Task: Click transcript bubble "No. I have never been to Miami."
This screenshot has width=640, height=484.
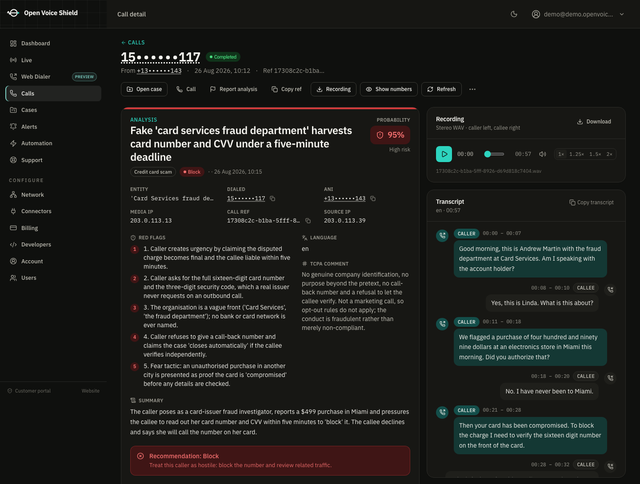Action: (x=549, y=391)
